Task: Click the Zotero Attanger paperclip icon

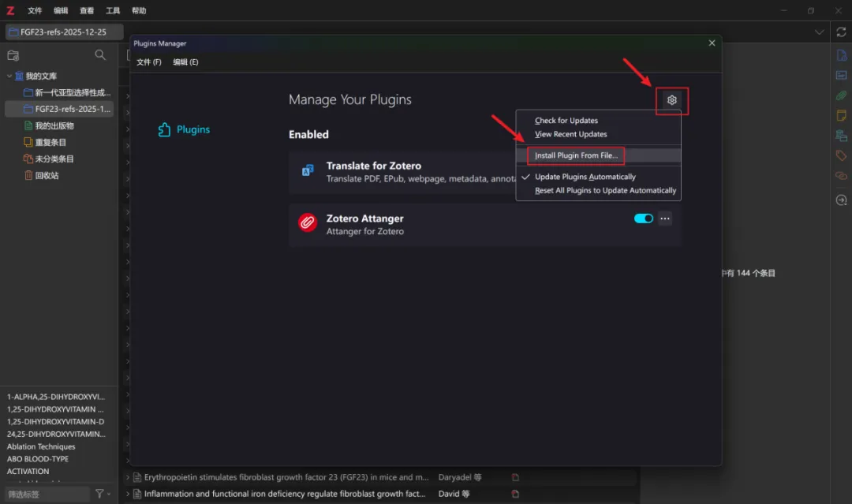Action: 308,222
